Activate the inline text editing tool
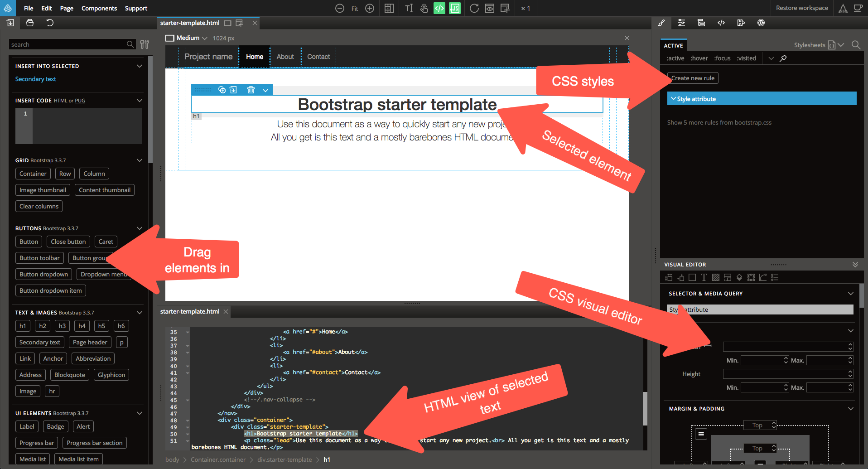 tap(409, 8)
